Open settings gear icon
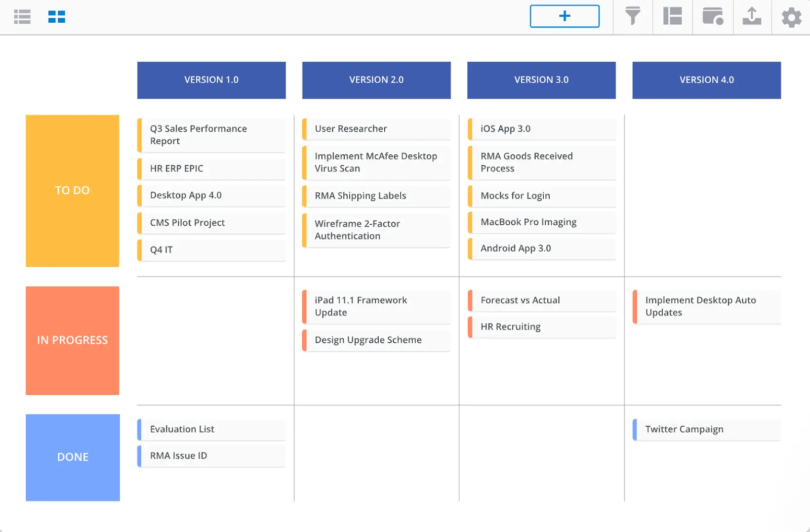810x532 pixels. coord(791,17)
